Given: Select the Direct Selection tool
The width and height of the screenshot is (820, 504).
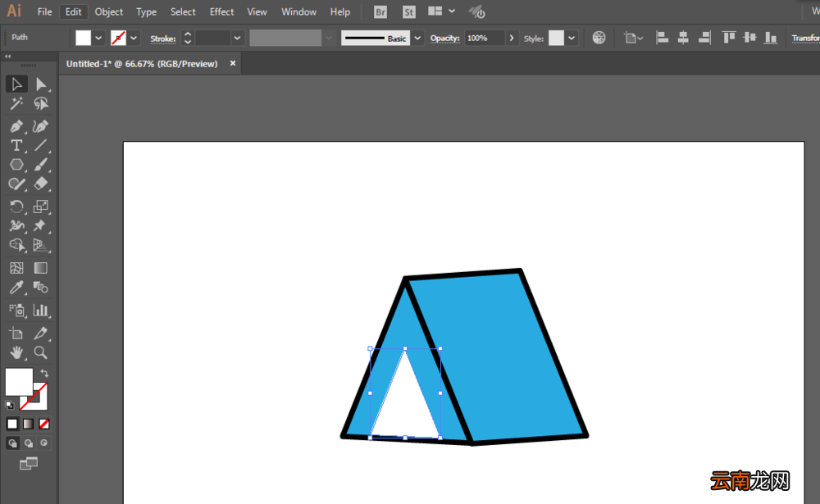Looking at the screenshot, I should click(x=41, y=84).
